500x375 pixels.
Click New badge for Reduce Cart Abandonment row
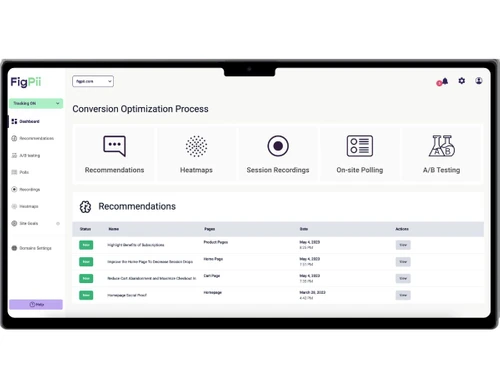point(86,278)
